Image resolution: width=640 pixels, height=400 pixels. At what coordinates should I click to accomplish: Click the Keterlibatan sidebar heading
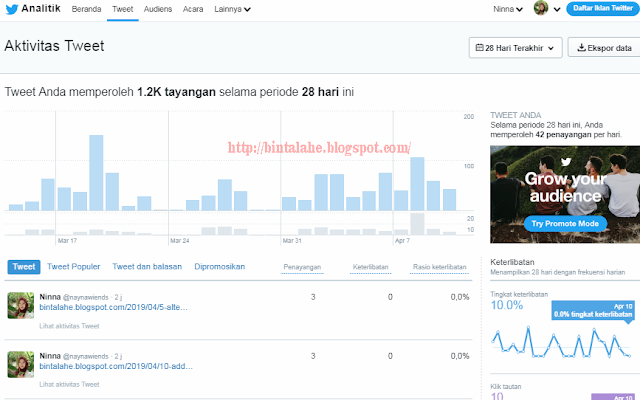[x=512, y=262]
